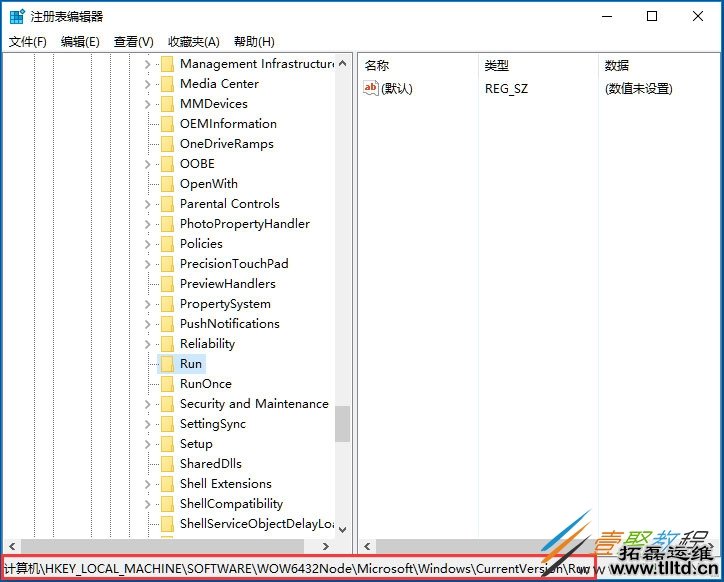Expand the Shell Extensions key
This screenshot has width=724, height=582.
(147, 484)
